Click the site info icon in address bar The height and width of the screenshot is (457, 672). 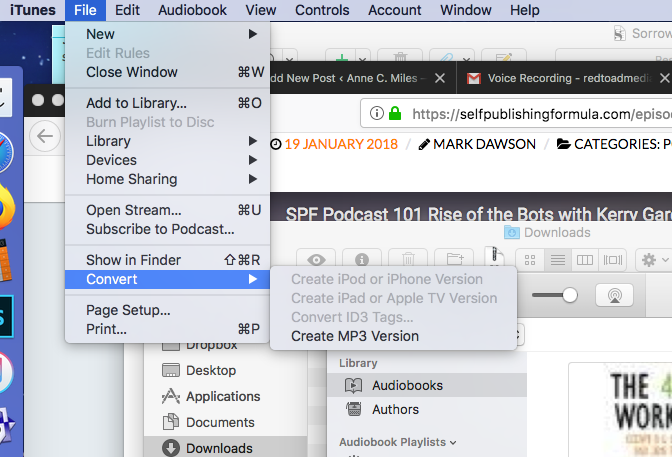click(376, 114)
